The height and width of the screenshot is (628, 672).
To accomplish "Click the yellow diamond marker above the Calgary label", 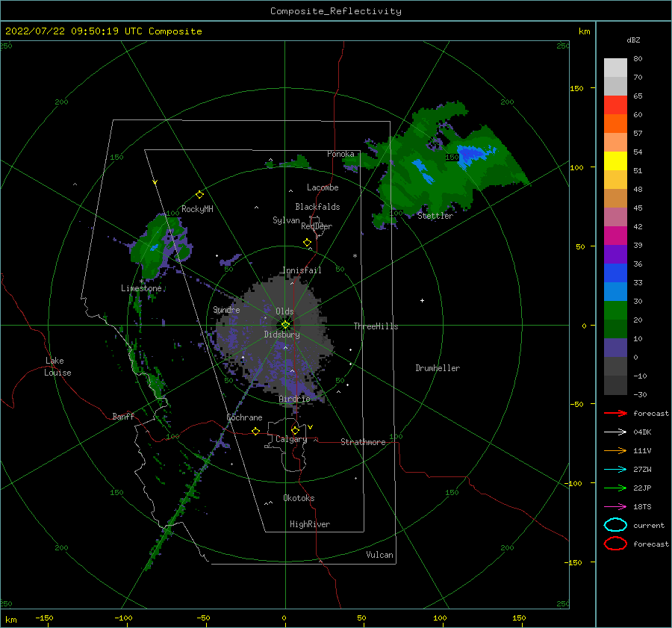I will point(295,430).
